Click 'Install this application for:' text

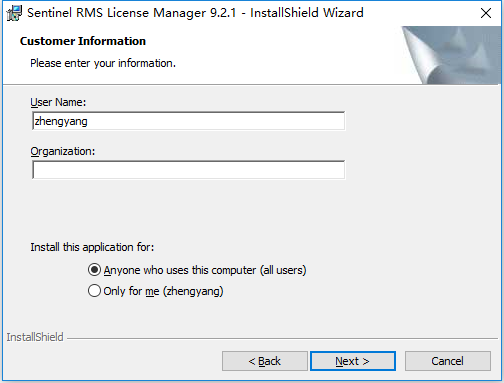[92, 247]
